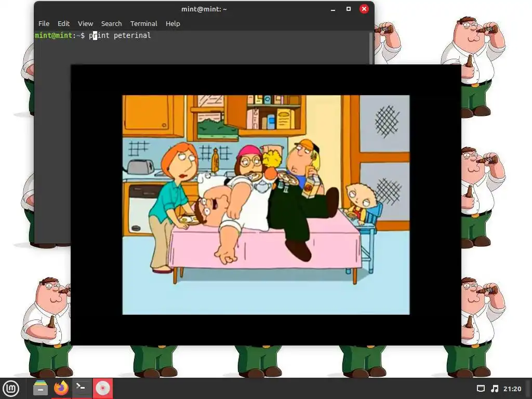
Task: Open the Linux Mint start menu
Action: tap(11, 389)
